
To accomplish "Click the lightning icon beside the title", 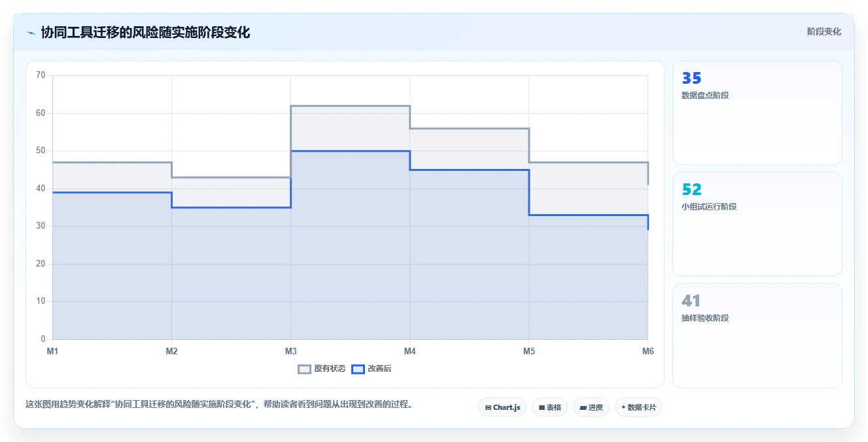I will point(31,33).
